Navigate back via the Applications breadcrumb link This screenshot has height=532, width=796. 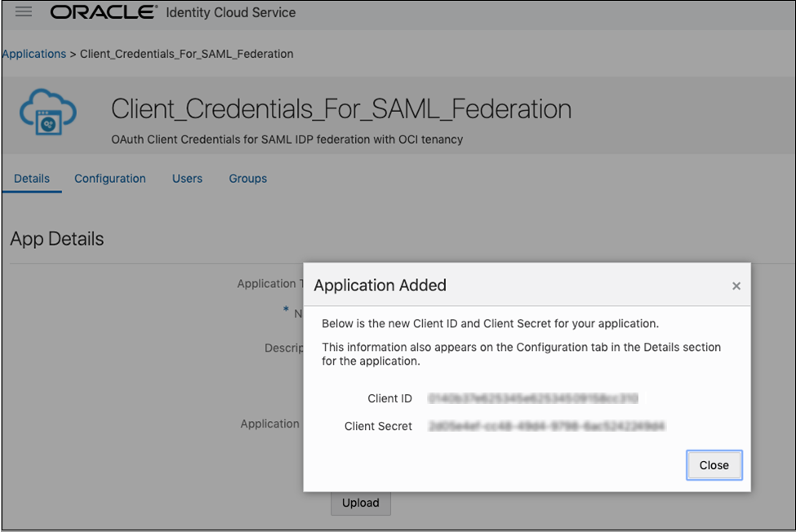[33, 53]
